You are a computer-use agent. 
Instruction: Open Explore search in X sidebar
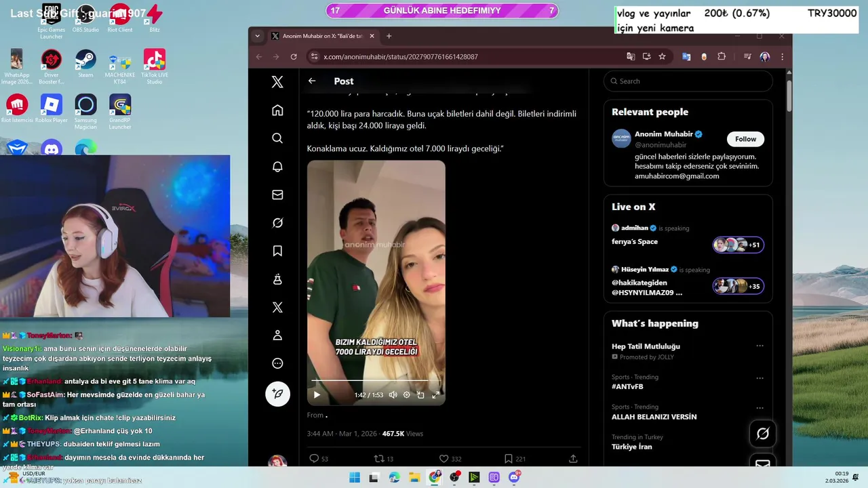[x=277, y=138]
